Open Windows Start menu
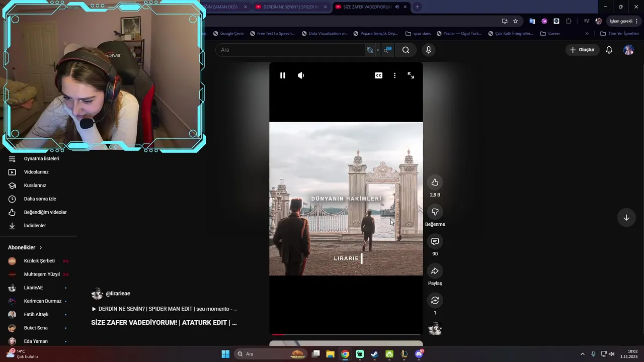Viewport: 644px width, 362px height. pyautogui.click(x=225, y=354)
